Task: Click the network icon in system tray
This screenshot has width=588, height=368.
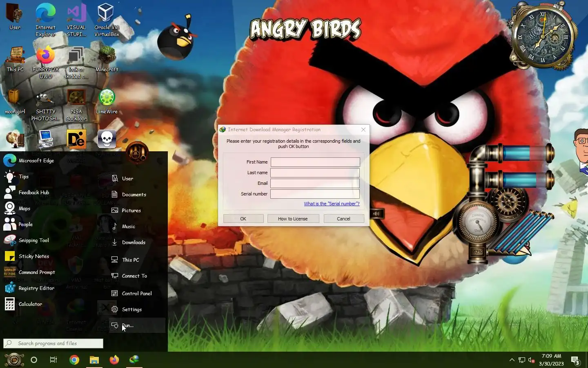Action: tap(522, 360)
